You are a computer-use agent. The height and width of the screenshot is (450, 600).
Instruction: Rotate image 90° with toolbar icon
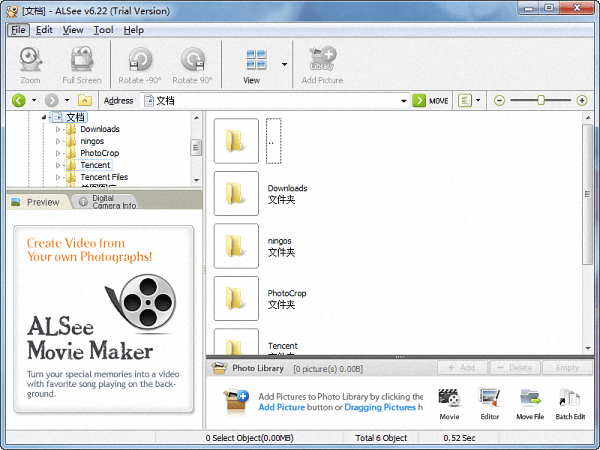[x=192, y=59]
